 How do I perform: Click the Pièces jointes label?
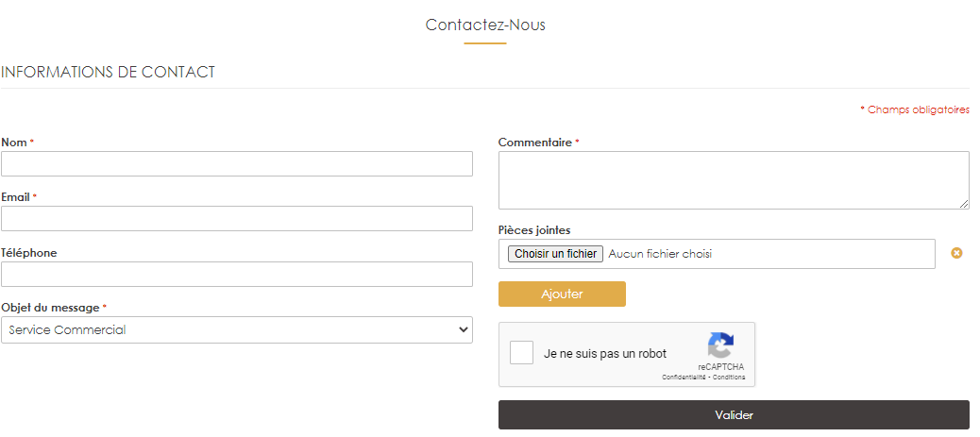point(534,230)
